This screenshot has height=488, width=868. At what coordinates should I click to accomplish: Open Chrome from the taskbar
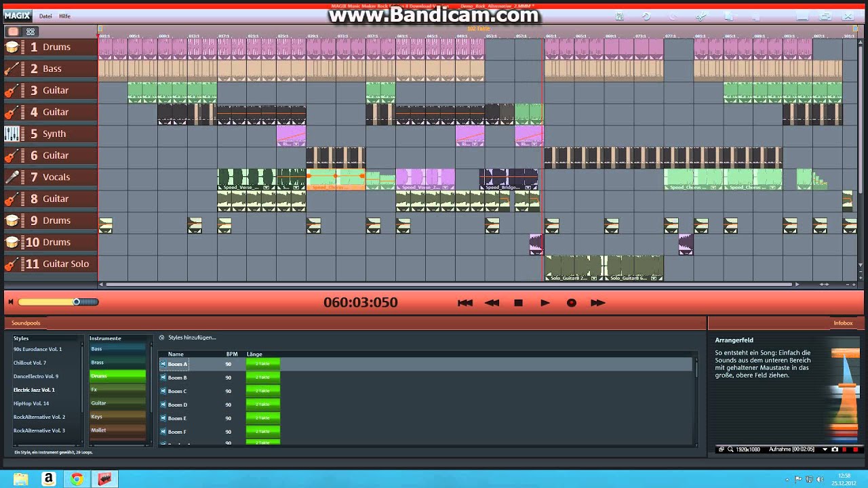coord(77,479)
